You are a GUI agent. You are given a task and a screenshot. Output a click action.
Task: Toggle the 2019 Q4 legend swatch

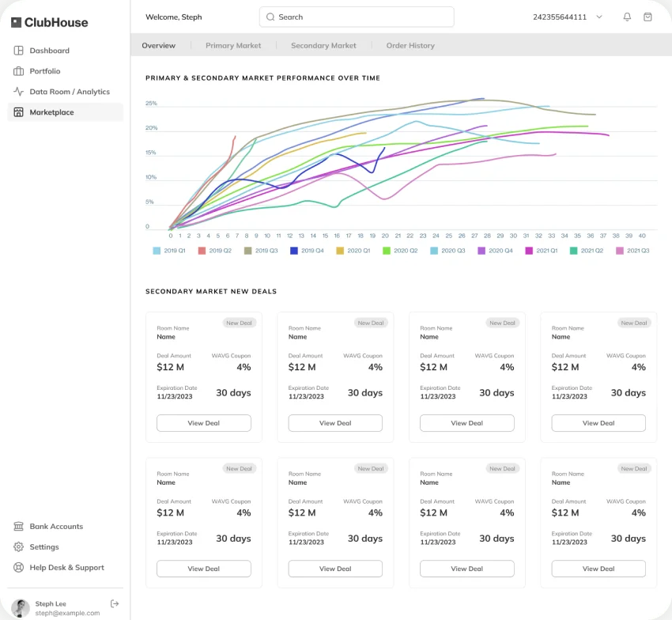click(x=293, y=251)
